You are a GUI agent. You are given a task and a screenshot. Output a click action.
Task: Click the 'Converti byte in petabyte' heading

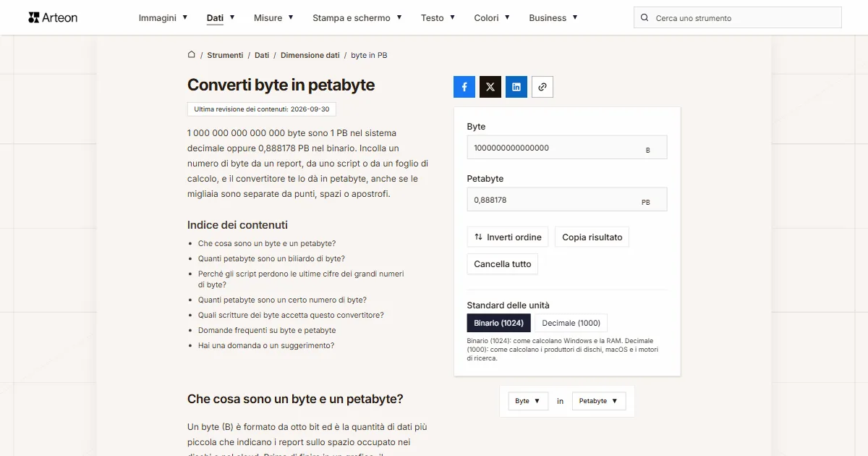[x=281, y=85]
